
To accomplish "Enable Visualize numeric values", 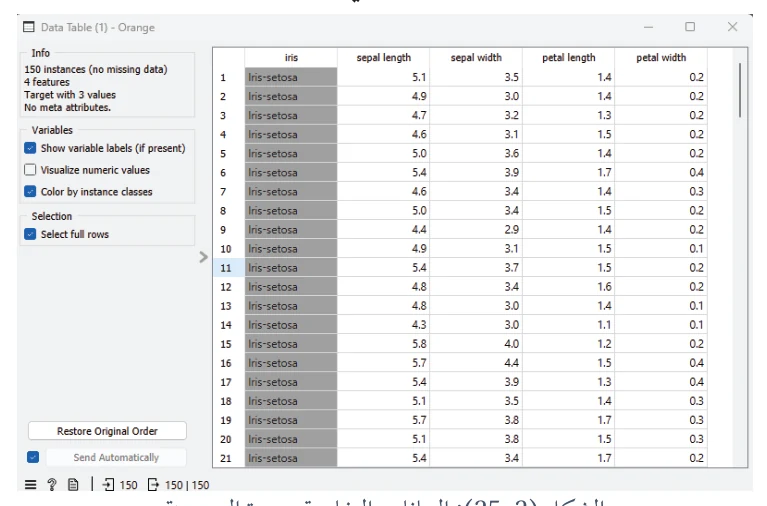I will [x=30, y=170].
